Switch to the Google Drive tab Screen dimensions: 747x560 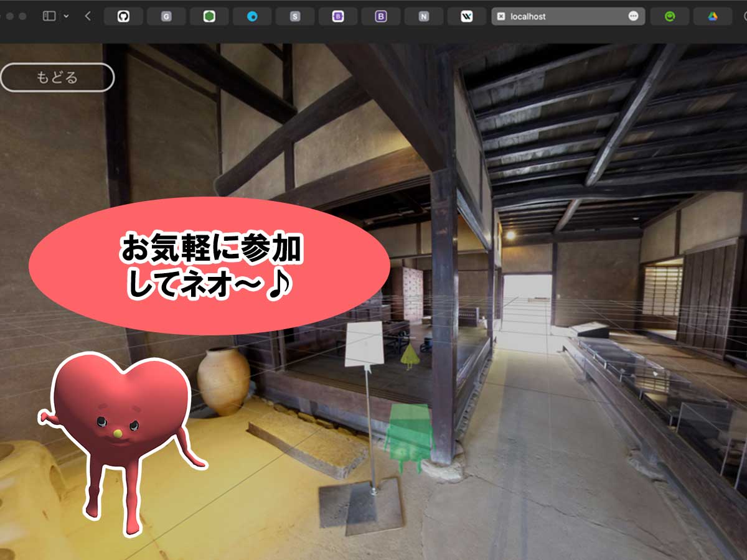[x=713, y=17]
